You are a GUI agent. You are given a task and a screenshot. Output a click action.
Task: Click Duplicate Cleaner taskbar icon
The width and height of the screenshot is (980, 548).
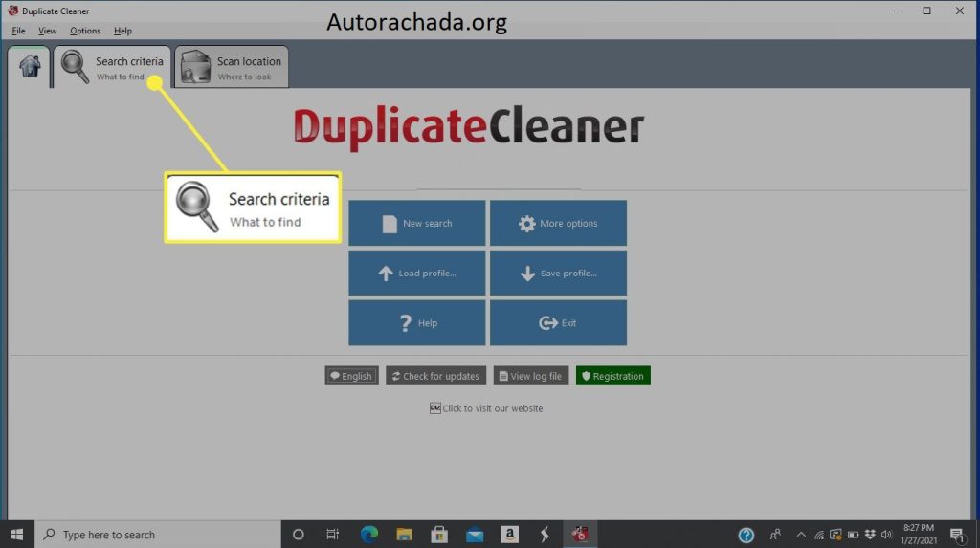(580, 535)
